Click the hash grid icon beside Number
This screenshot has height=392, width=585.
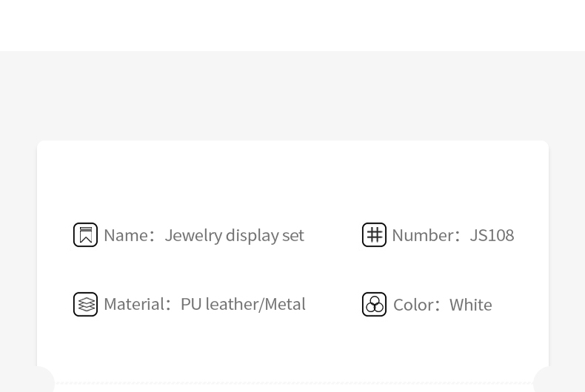[374, 234]
